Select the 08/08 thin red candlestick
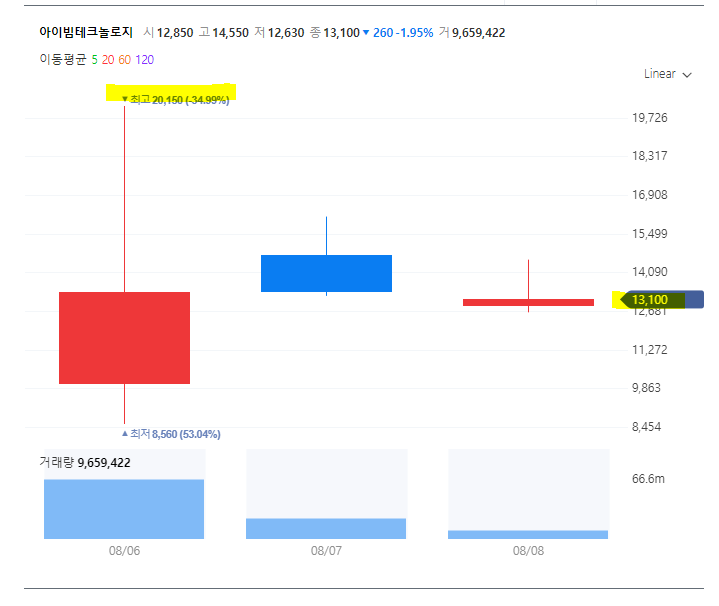Screen dimensions: 719x606 [528, 302]
